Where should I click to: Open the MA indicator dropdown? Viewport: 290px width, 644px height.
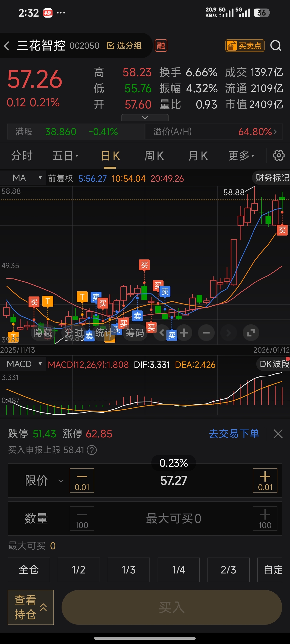pos(23,178)
